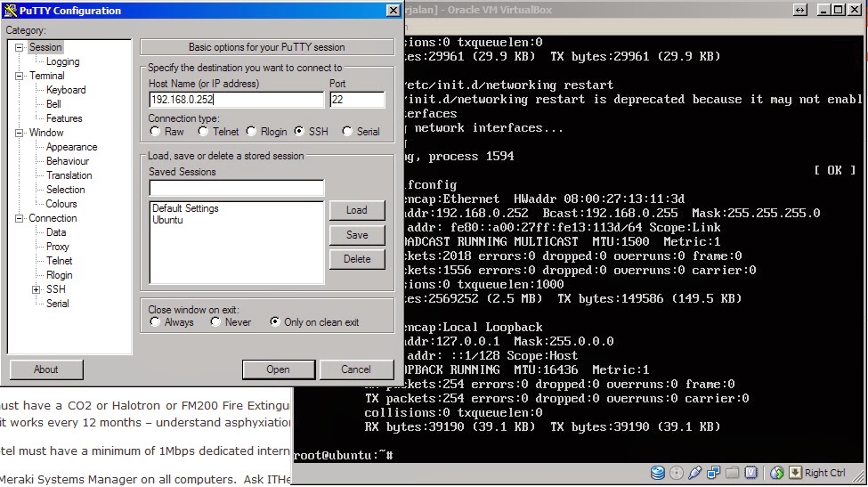This screenshot has width=868, height=487.
Task: Open the Data category
Action: point(56,232)
